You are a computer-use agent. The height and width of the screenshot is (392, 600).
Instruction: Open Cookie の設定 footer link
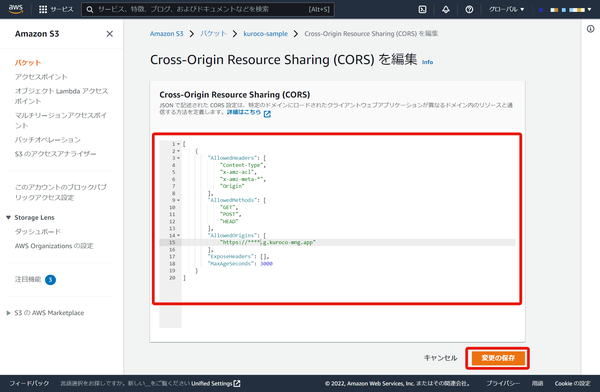(572, 383)
